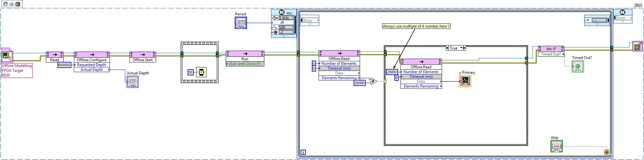Expand the left data node Error chevron
This screenshot has width=644, height=160.
[310, 24]
